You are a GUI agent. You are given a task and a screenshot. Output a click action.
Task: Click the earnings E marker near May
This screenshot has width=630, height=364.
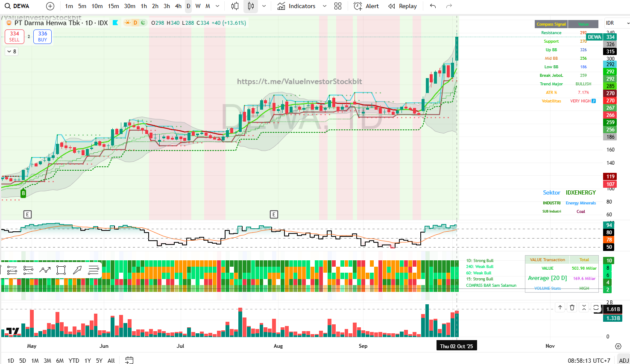tap(28, 214)
